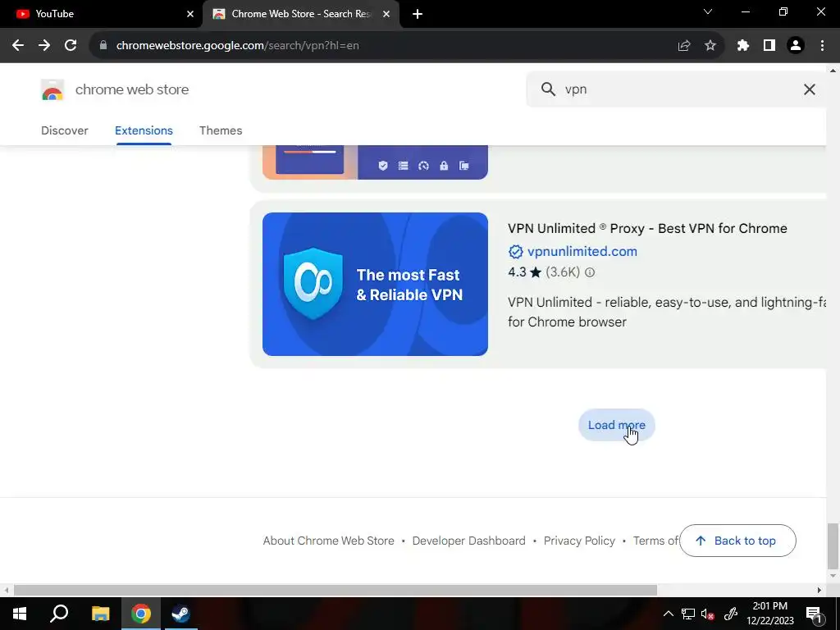Open Developer Dashboard link

pos(468,541)
